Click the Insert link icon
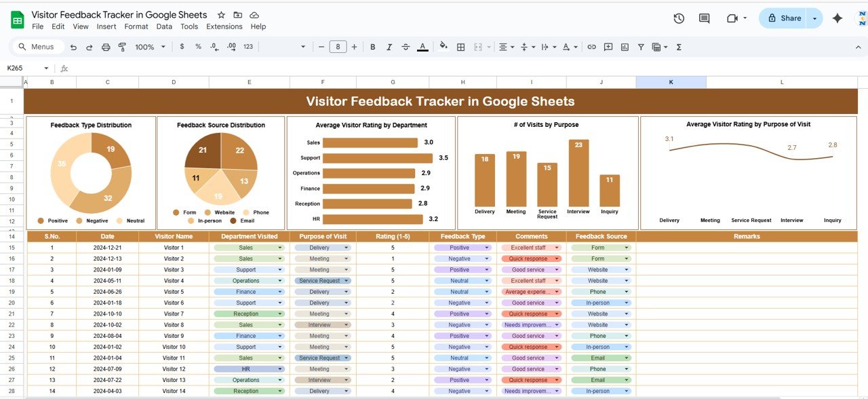868x399 pixels. 591,47
